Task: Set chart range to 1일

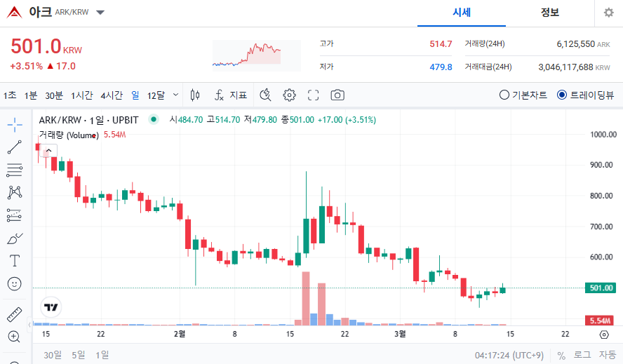Action: [x=102, y=355]
